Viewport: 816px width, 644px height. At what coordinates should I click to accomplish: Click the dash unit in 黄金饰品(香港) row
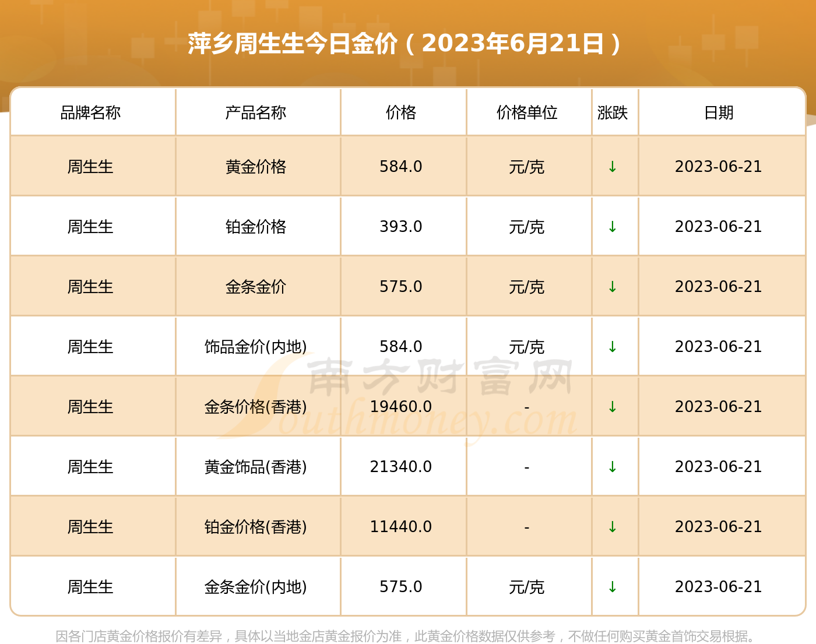pyautogui.click(x=527, y=467)
